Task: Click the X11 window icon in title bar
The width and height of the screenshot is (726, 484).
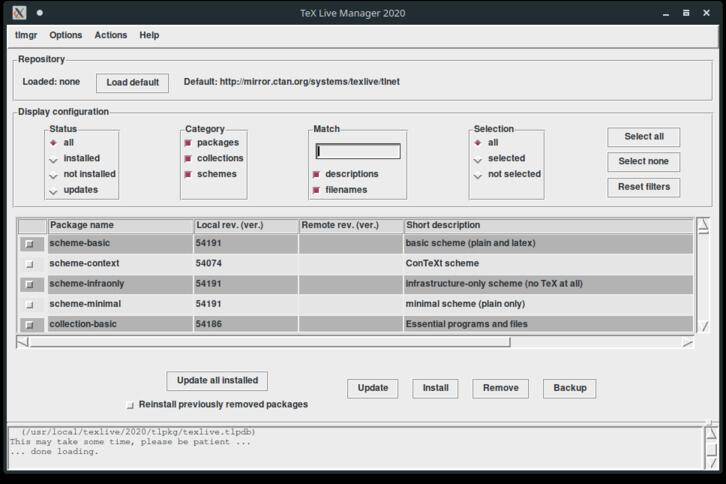Action: coord(19,13)
